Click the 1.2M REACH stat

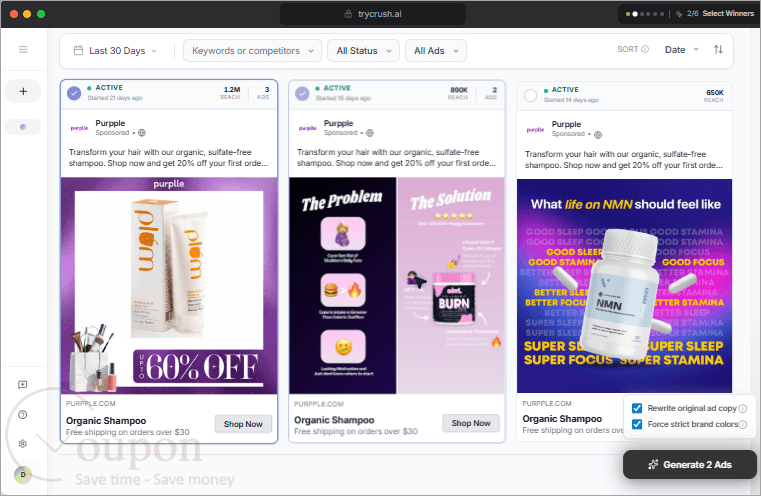click(231, 93)
